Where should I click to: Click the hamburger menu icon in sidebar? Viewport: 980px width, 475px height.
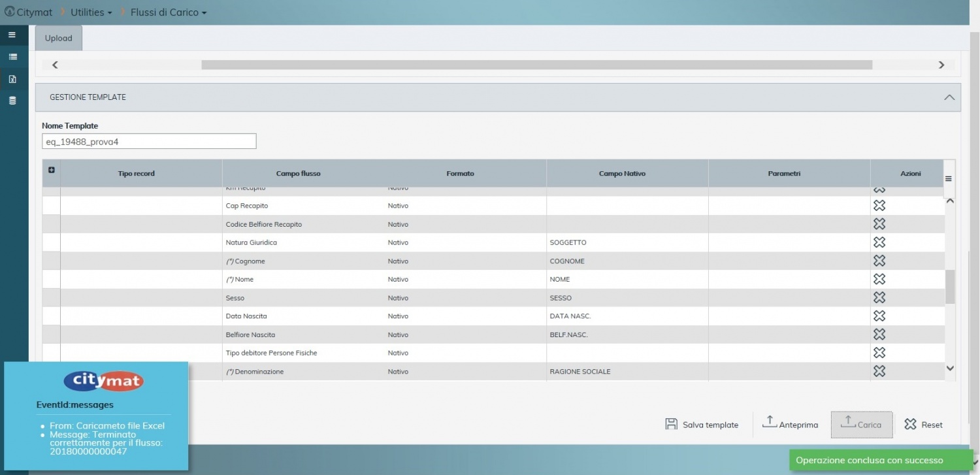point(12,35)
